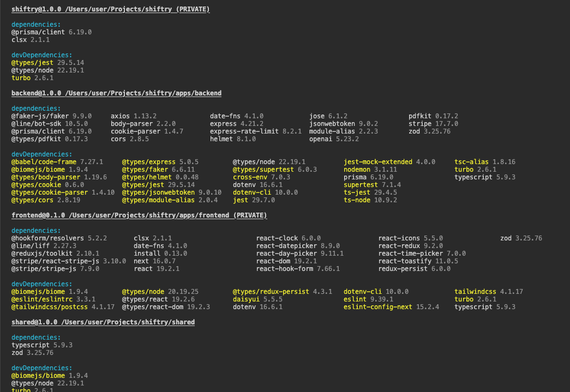Image resolution: width=570 pixels, height=392 pixels.
Task: Click the '@line/liff 2.27.3' entry
Action: click(44, 245)
